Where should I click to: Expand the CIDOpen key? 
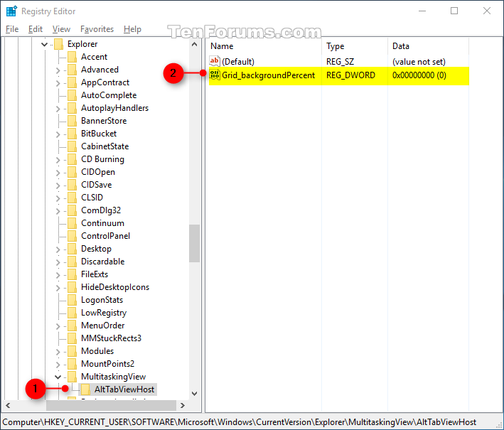[x=58, y=173]
